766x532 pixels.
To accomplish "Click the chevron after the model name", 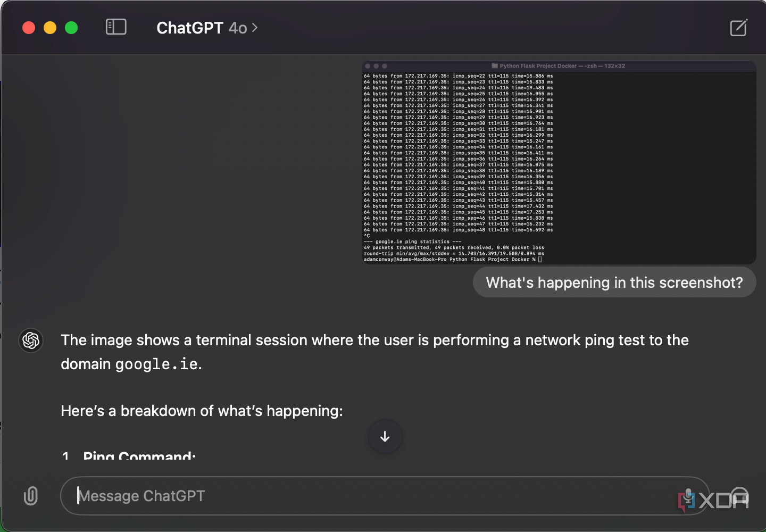I will [254, 28].
